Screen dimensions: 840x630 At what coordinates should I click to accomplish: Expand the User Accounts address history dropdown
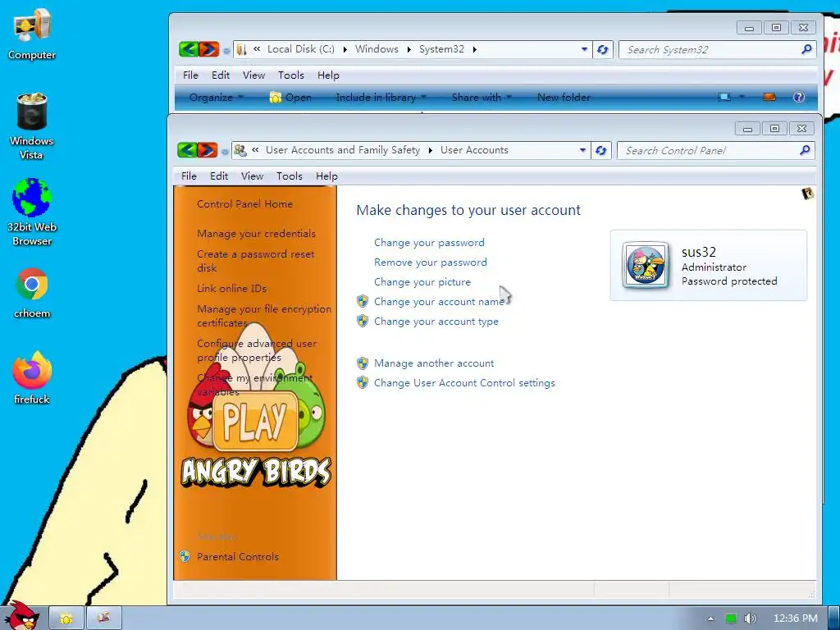click(x=583, y=151)
